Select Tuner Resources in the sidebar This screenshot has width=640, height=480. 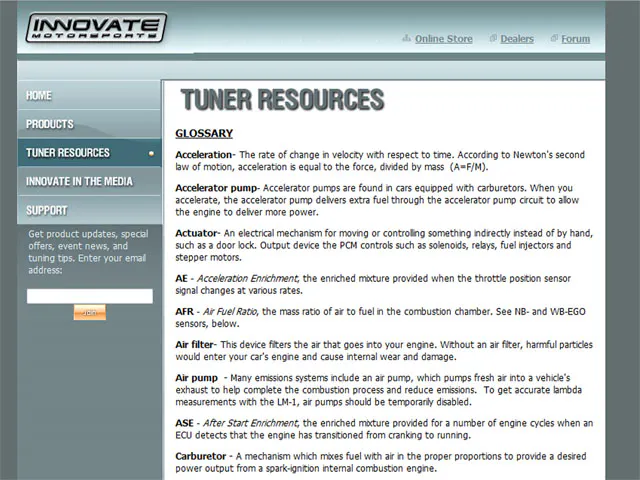coord(68,153)
